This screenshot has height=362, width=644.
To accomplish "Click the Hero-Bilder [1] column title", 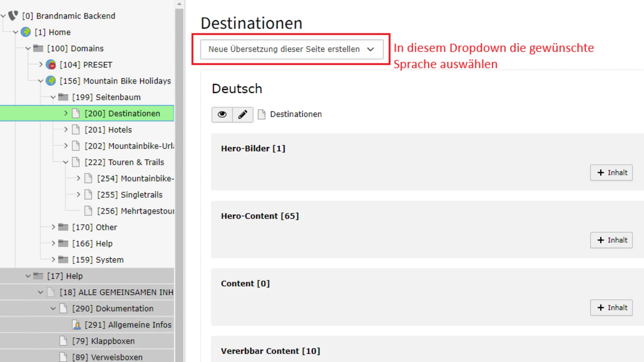I will (x=253, y=148).
